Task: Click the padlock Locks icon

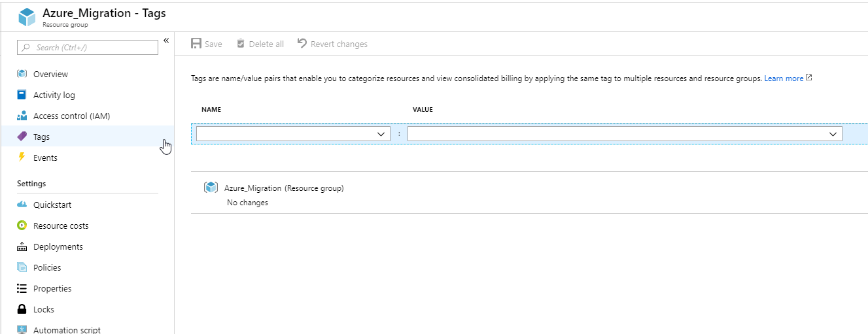Action: pyautogui.click(x=22, y=309)
